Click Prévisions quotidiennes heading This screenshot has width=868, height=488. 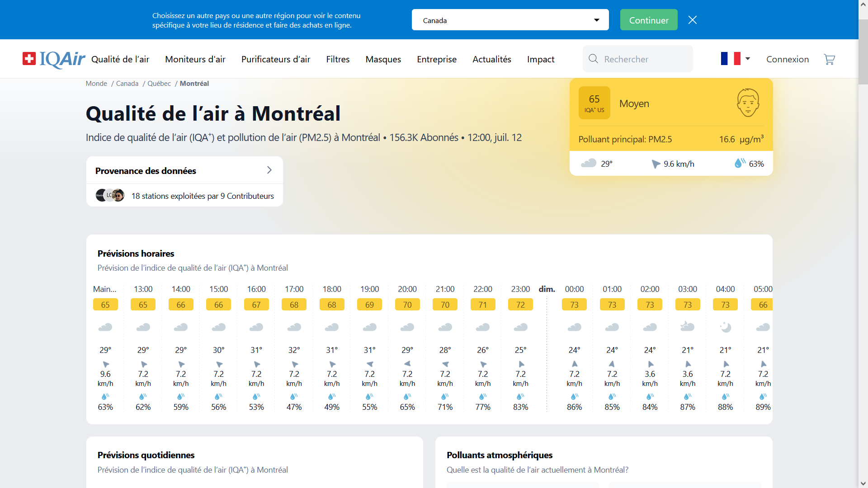coord(146,455)
